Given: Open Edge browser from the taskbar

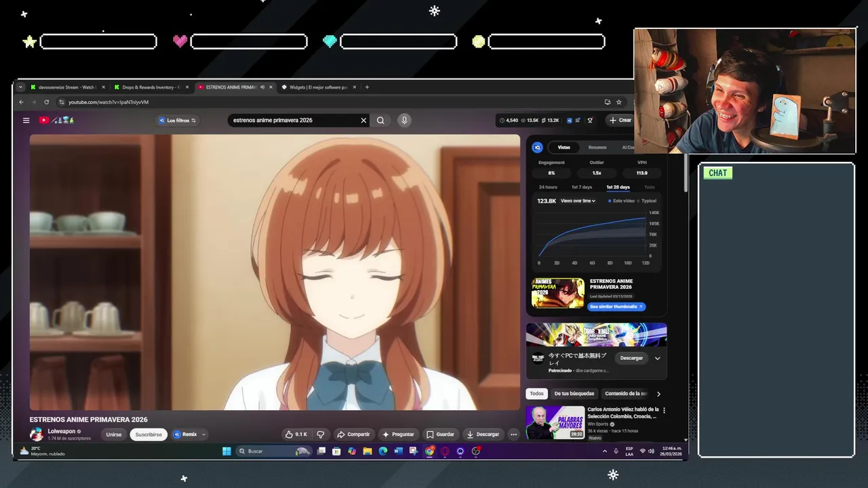Looking at the screenshot, I should click(x=382, y=451).
